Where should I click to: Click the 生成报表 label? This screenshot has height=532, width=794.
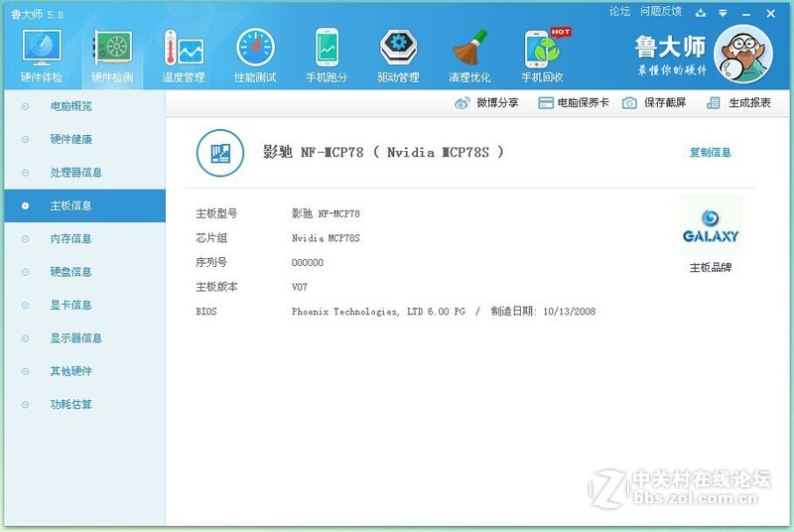click(749, 103)
